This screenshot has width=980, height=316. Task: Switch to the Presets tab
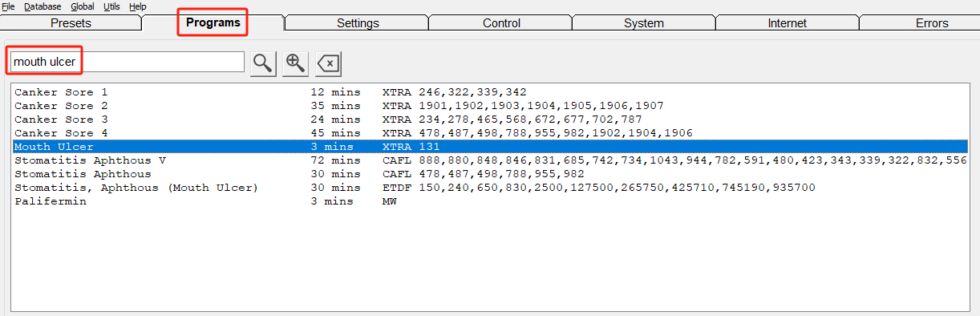click(71, 23)
